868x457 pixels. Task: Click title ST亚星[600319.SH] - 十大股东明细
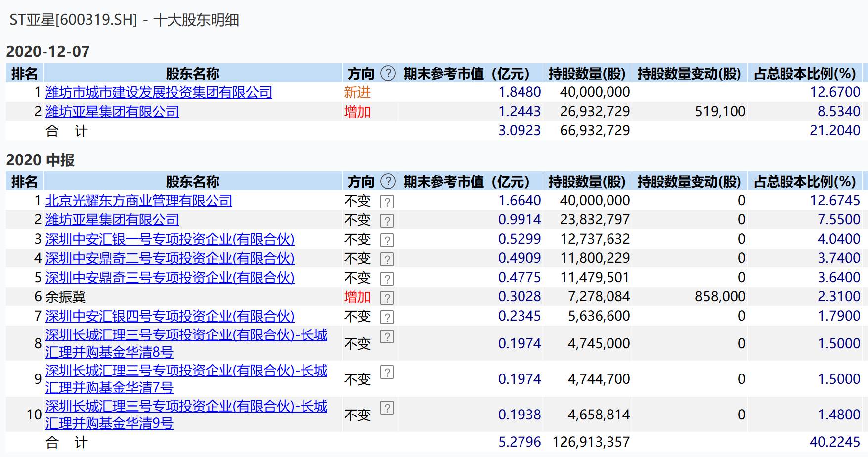point(125,20)
